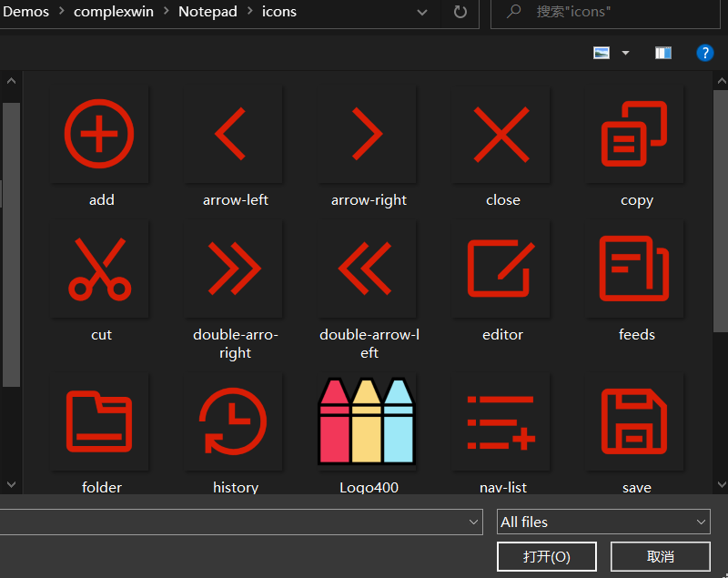Navigate to Demos in breadcrumb
Viewport: 728px width, 578px height.
tap(25, 11)
